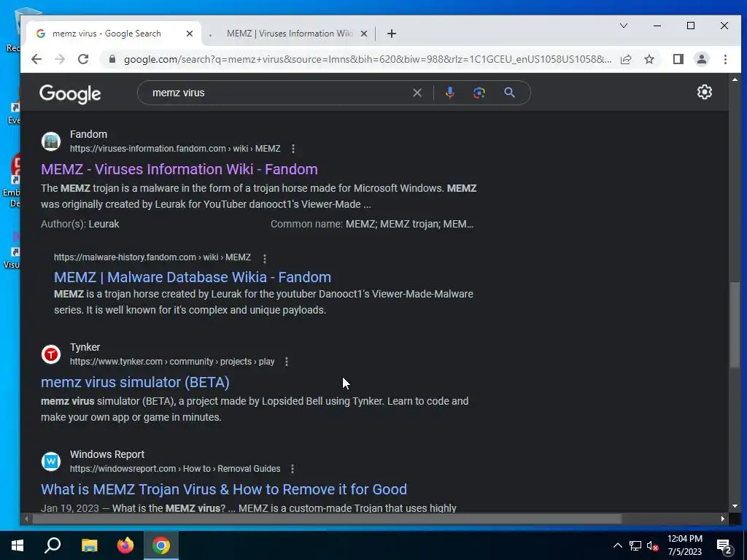
Task: Click the Author(s): Leurak snippet text
Action: click(80, 224)
